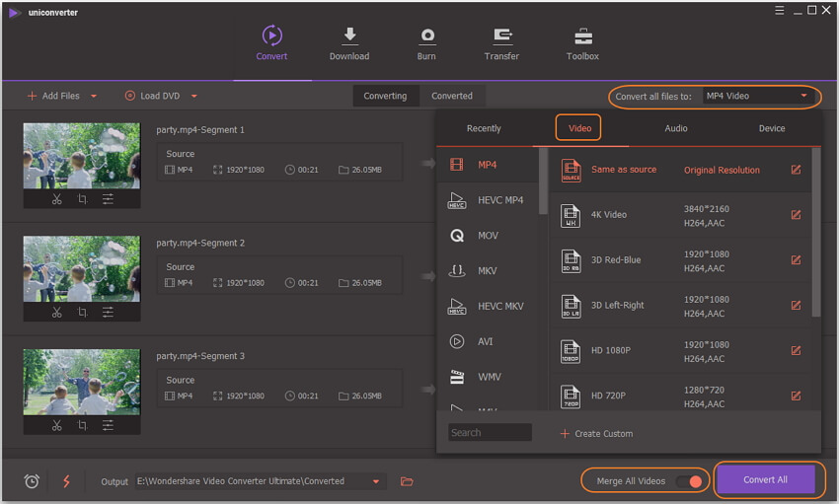Screen dimensions: 839x504
Task: Toggle the Merge All Videos switch
Action: 689,481
